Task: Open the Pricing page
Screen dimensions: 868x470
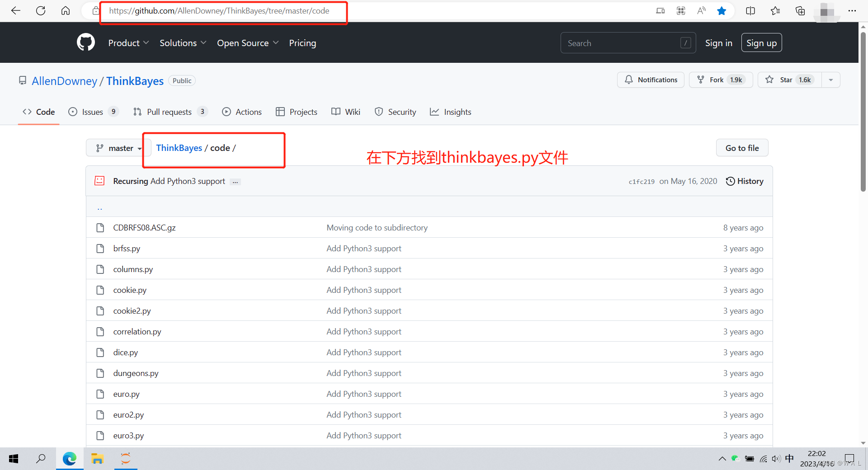Action: pyautogui.click(x=302, y=43)
